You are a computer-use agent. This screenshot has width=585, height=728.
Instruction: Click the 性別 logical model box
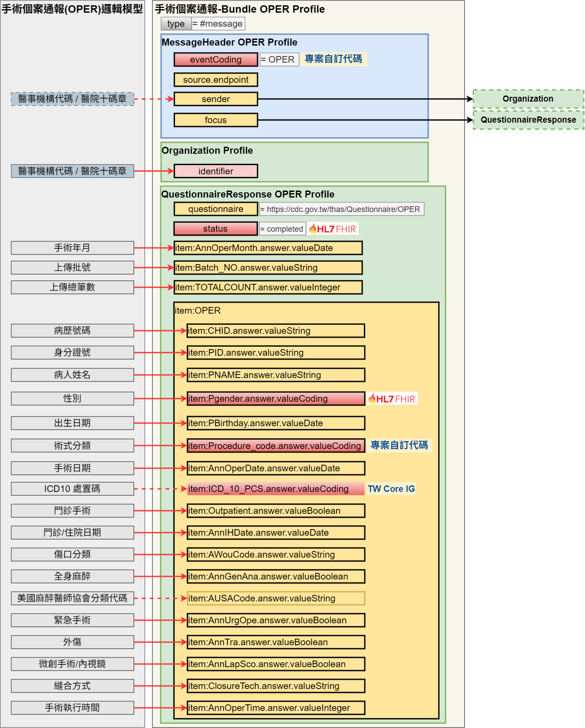pyautogui.click(x=73, y=399)
